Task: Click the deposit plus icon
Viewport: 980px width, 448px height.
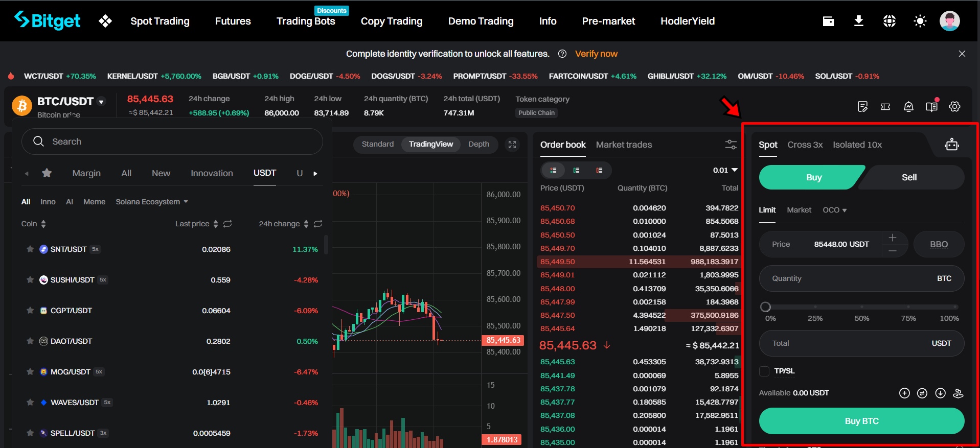Action: click(x=904, y=393)
